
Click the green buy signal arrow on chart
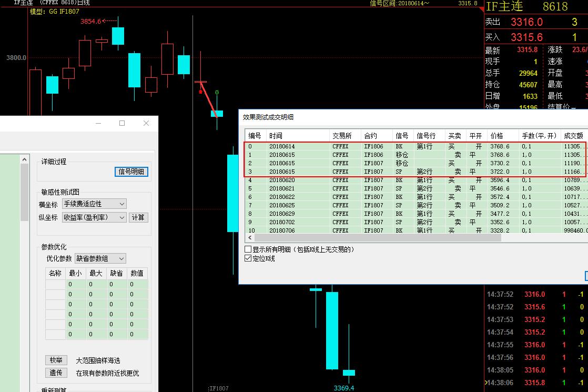(217, 93)
